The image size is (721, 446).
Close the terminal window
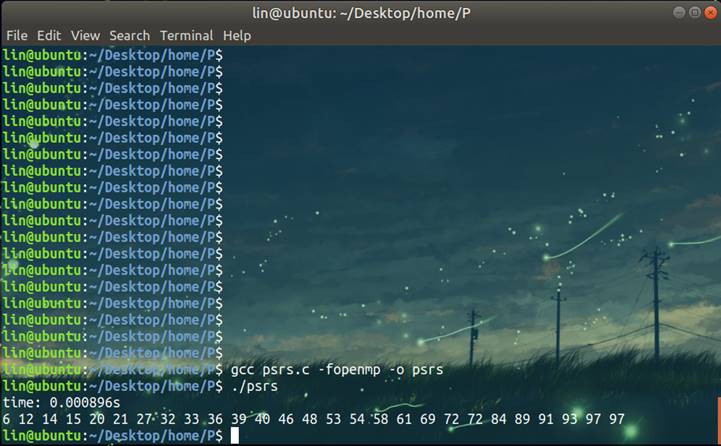point(711,12)
